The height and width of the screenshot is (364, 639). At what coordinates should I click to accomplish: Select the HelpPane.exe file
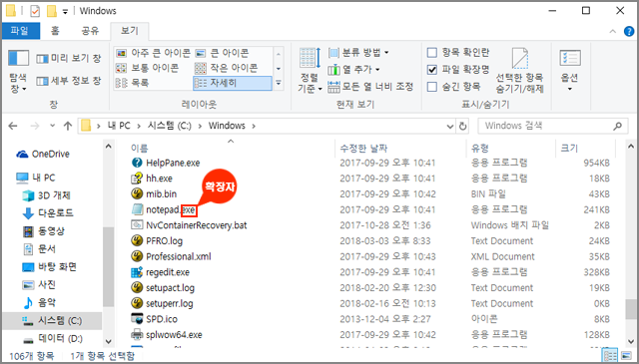(x=166, y=163)
